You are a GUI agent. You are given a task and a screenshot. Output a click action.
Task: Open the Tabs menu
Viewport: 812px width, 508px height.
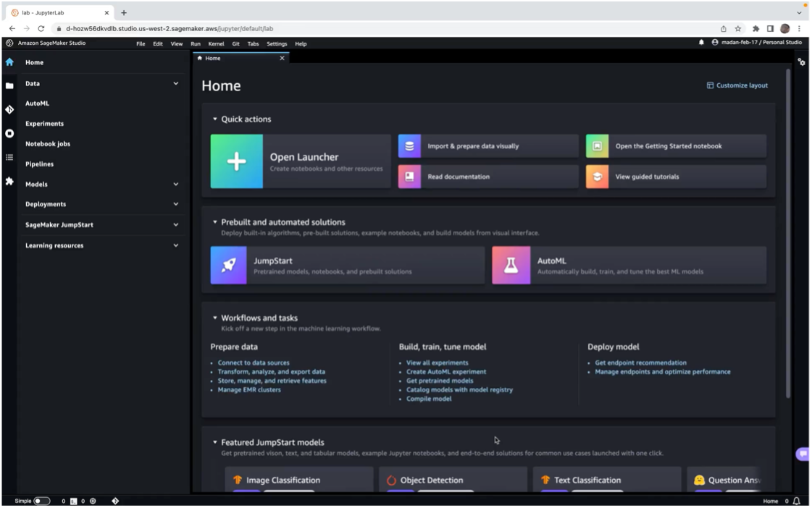[x=253, y=44]
